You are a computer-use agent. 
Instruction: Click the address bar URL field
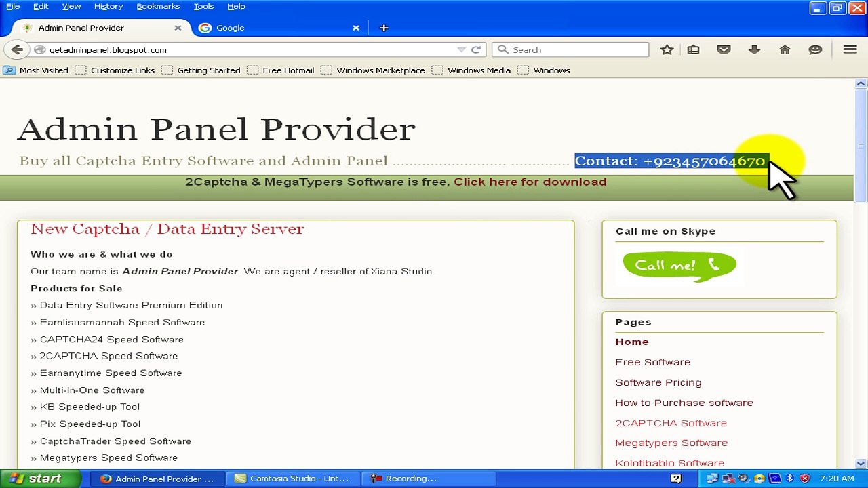point(251,49)
